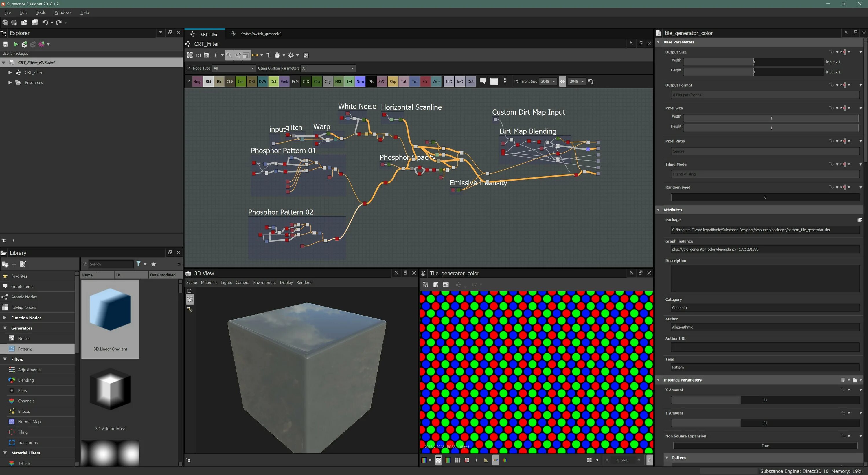Expand the CRT_Filter graph tree item
This screenshot has height=475, width=868.
click(x=10, y=72)
